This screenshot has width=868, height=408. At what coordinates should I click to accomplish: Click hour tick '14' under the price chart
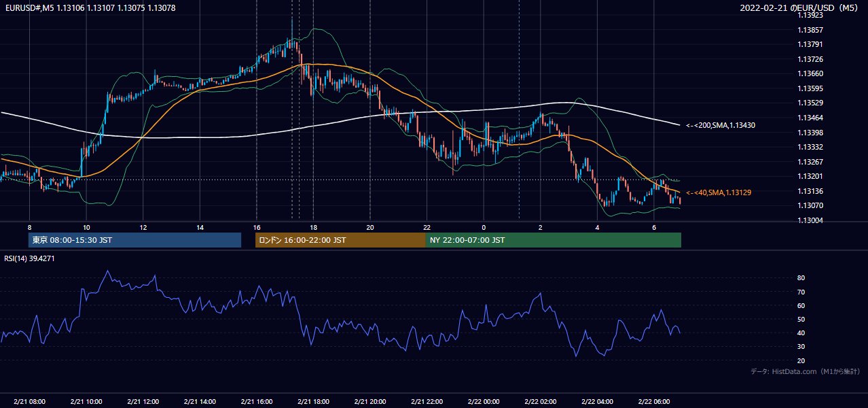pyautogui.click(x=200, y=227)
